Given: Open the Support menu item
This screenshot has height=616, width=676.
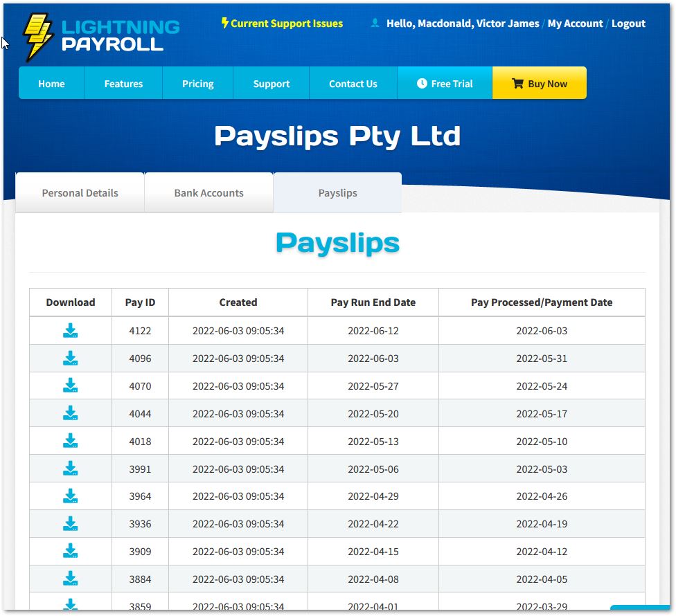Looking at the screenshot, I should tap(272, 83).
